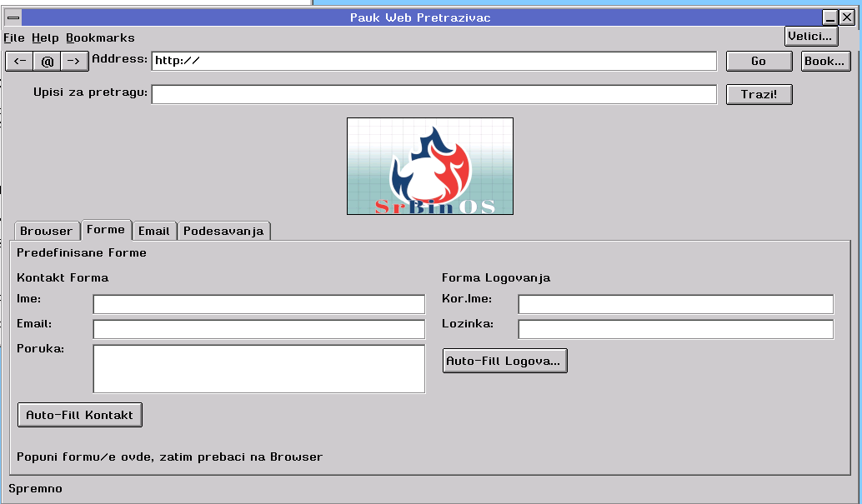Switch to the Browser tab
862x504 pixels.
pos(46,231)
